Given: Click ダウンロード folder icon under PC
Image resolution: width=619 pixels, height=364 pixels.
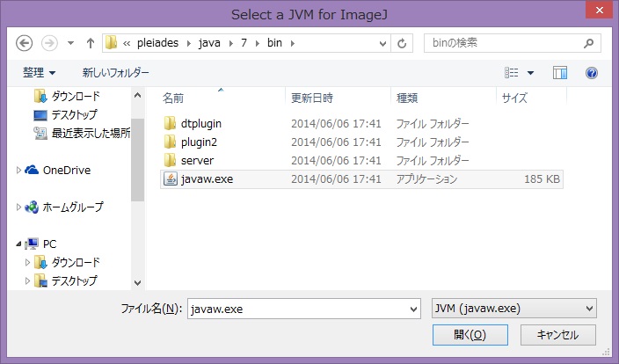Looking at the screenshot, I should click(40, 262).
